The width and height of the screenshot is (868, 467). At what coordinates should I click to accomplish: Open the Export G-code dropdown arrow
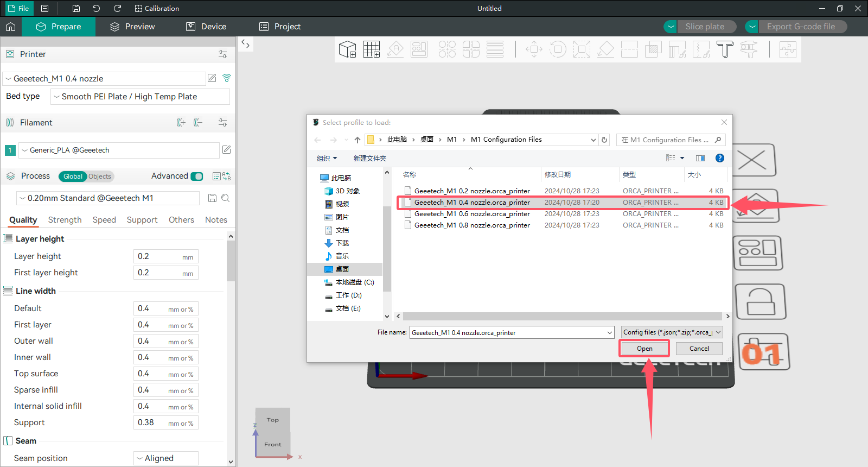tap(752, 27)
